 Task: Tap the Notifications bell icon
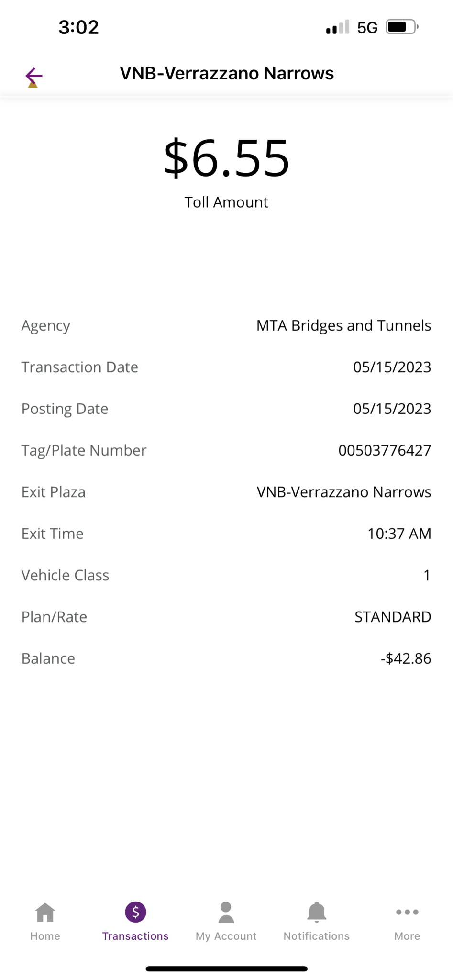click(x=316, y=912)
